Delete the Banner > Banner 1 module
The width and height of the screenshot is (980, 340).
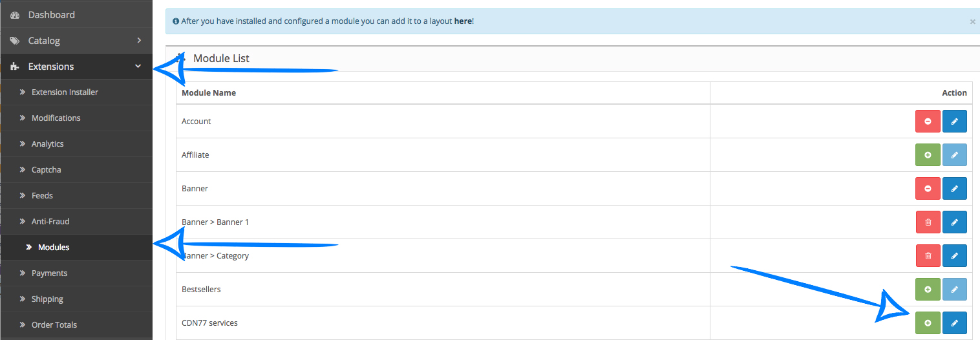tap(928, 222)
